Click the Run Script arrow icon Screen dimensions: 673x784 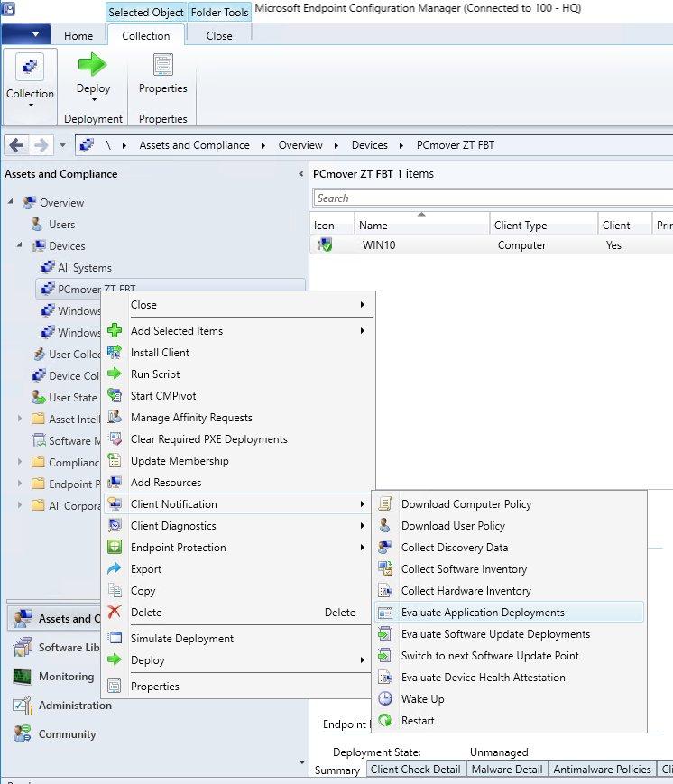(x=115, y=374)
